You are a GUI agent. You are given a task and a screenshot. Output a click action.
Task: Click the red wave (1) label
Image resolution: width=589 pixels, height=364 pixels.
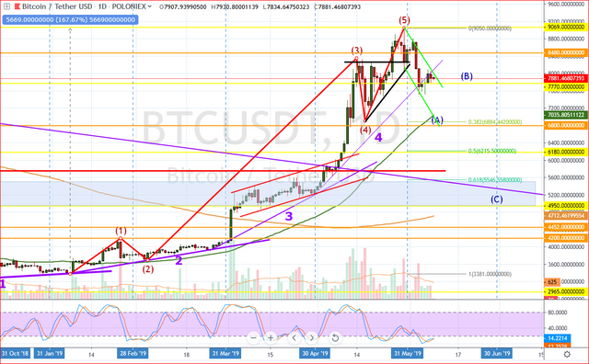[121, 231]
